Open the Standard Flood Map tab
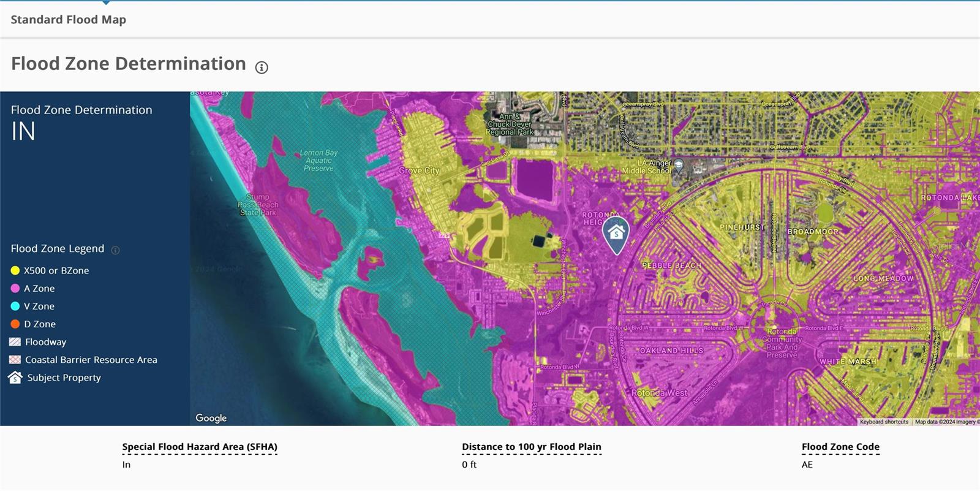 [69, 20]
